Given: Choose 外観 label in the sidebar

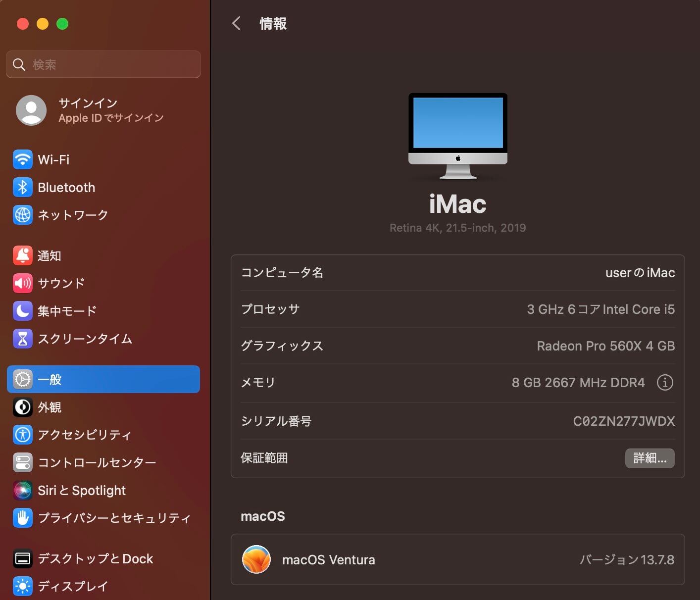Looking at the screenshot, I should tap(50, 407).
